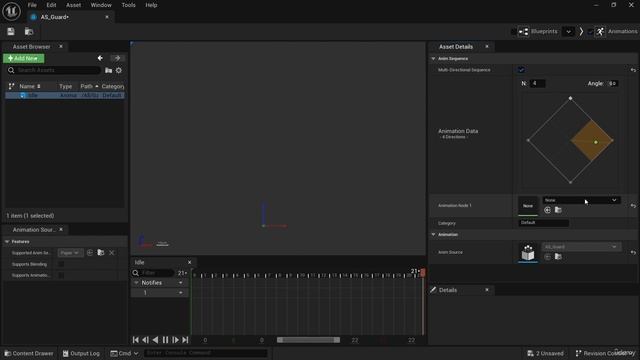This screenshot has width=640, height=360.
Task: Open the Animation Node 1 asset dropdown
Action: coord(581,200)
